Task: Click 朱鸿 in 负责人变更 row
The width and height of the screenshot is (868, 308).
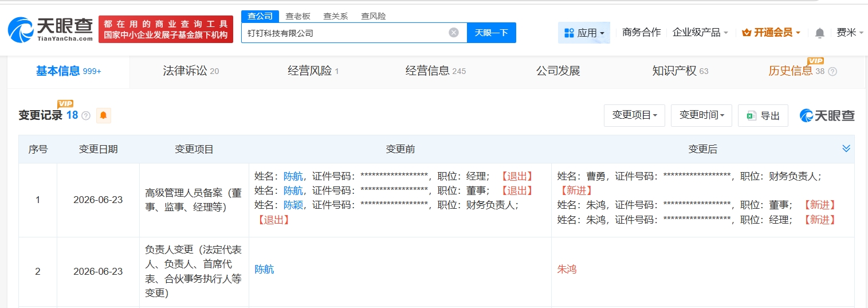Action: 567,269
